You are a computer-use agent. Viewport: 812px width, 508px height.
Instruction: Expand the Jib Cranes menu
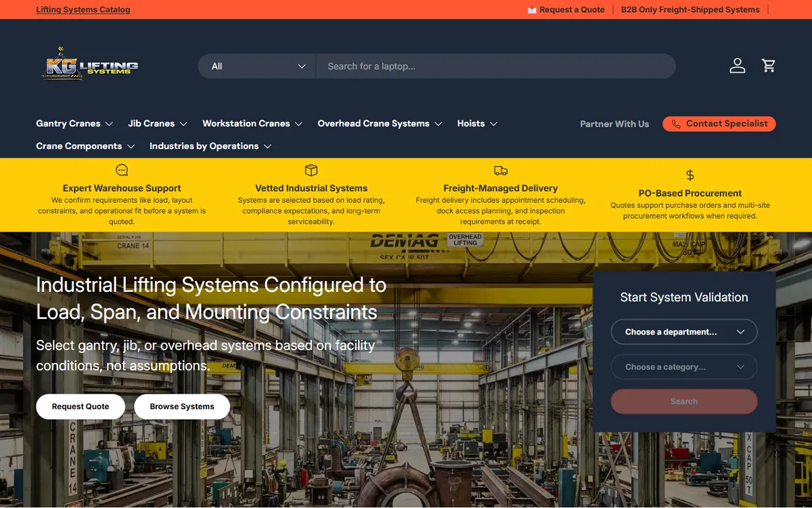pos(158,123)
